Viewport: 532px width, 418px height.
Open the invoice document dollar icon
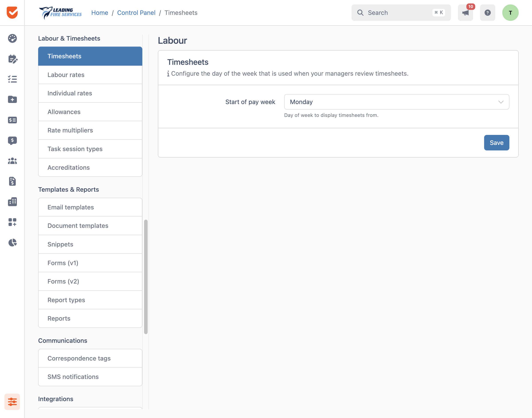click(x=12, y=181)
